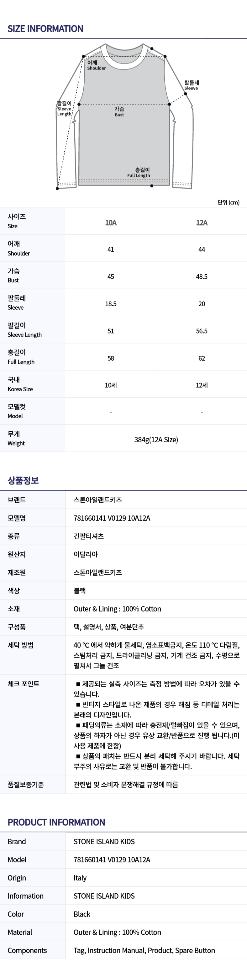Viewport: 247px width, 980px height.
Task: Click the Sleeve Length label on the diagram
Action: tap(64, 109)
